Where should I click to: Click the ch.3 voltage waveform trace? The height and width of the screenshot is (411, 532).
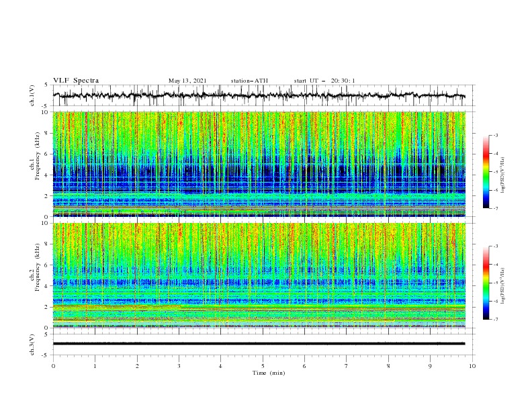click(x=259, y=344)
